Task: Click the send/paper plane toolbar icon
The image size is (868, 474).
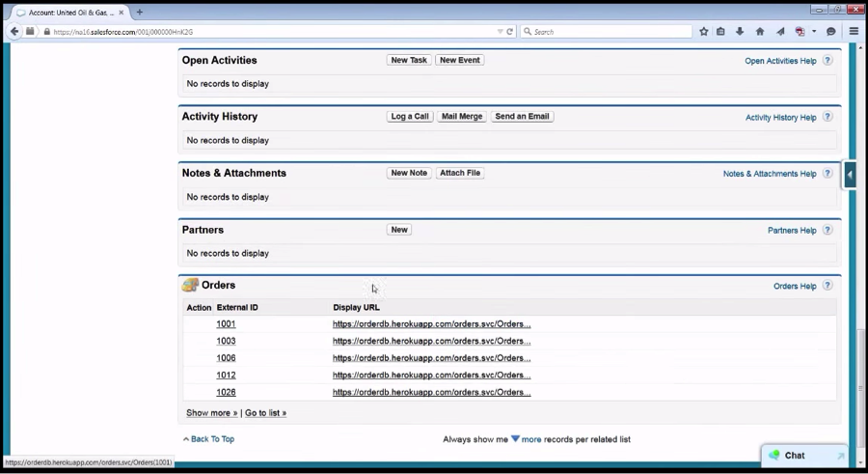Action: pyautogui.click(x=780, y=32)
